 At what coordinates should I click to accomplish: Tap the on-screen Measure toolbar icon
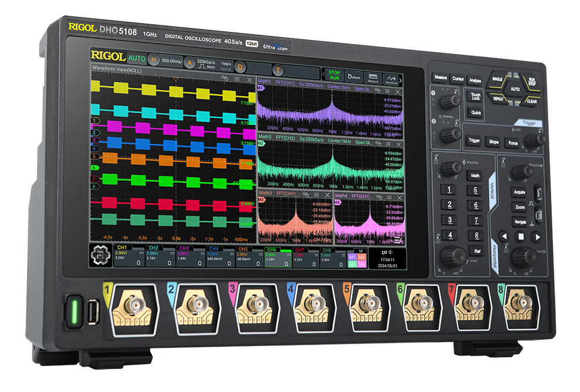373,78
